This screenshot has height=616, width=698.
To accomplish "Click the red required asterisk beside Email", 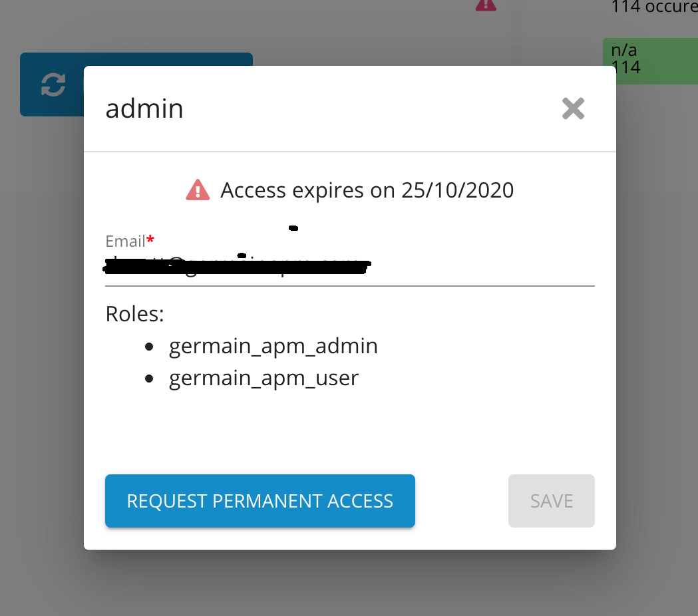I will point(150,240).
